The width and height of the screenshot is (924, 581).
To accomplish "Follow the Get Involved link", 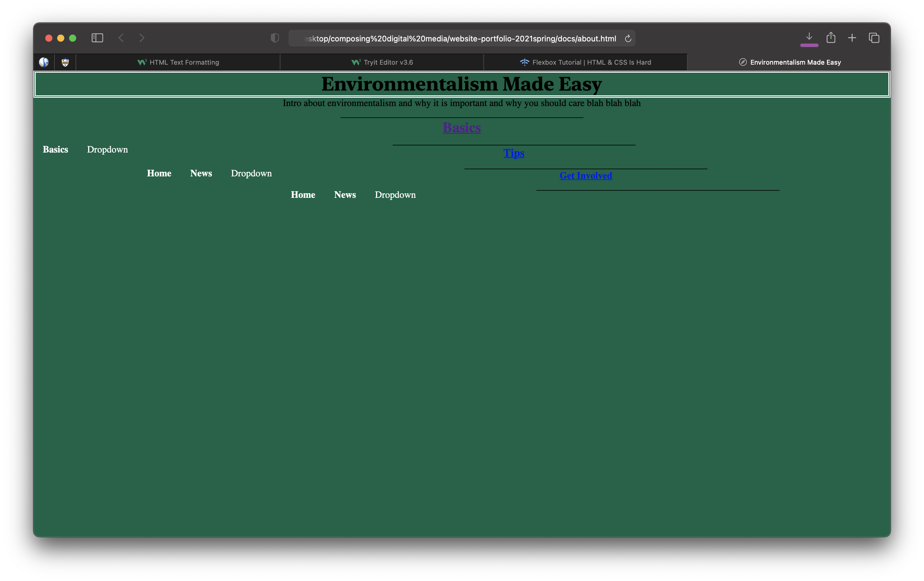I will [x=586, y=176].
